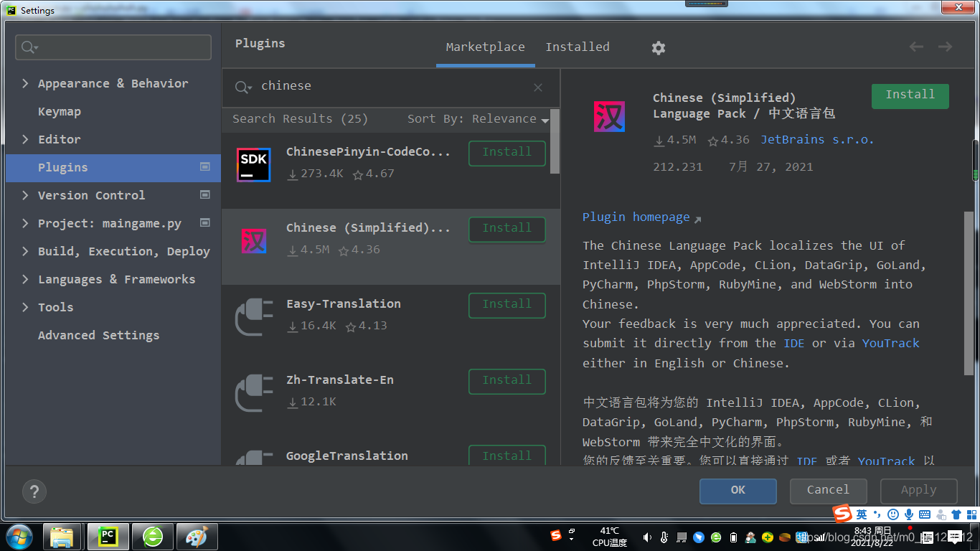Click the Apply button

point(919,491)
